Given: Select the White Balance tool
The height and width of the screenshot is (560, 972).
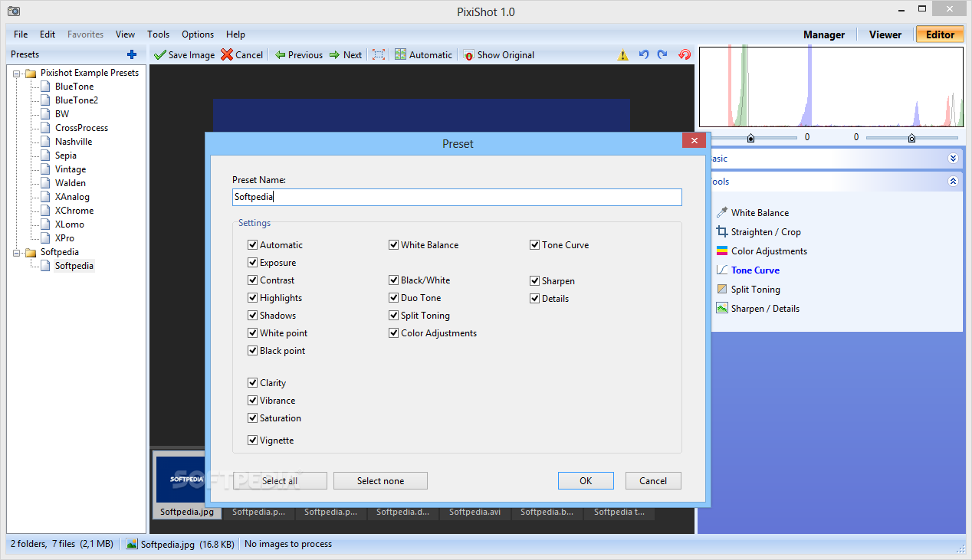Looking at the screenshot, I should click(x=752, y=213).
